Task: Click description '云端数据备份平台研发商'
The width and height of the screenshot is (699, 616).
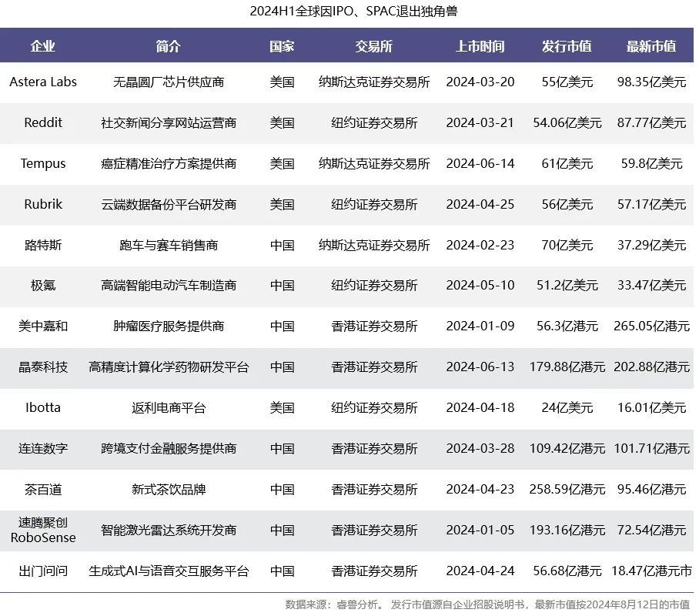Action: (x=168, y=204)
